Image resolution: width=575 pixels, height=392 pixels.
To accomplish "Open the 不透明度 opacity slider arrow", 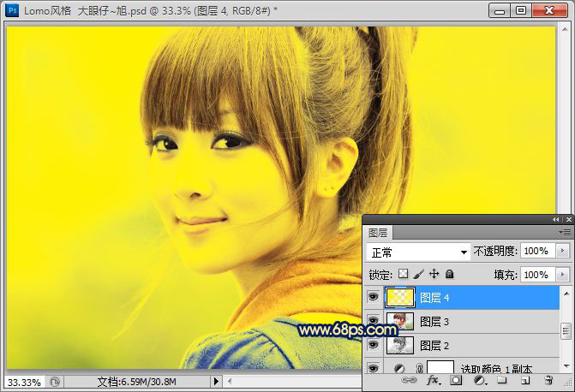I will click(x=562, y=252).
